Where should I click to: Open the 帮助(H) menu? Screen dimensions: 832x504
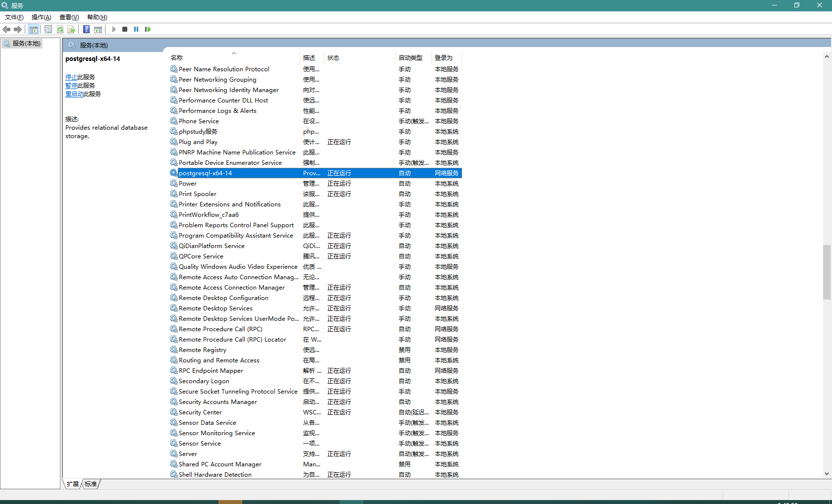pyautogui.click(x=97, y=17)
